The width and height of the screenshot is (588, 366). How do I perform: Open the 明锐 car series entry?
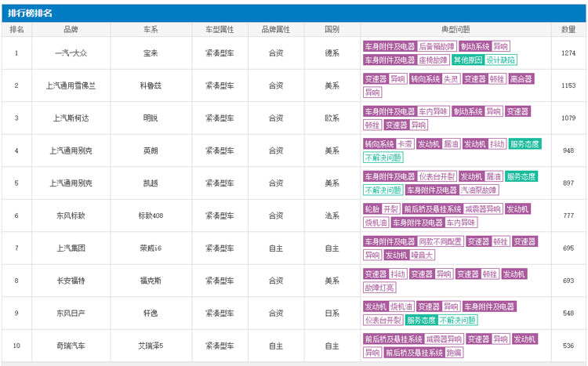pyautogui.click(x=151, y=118)
